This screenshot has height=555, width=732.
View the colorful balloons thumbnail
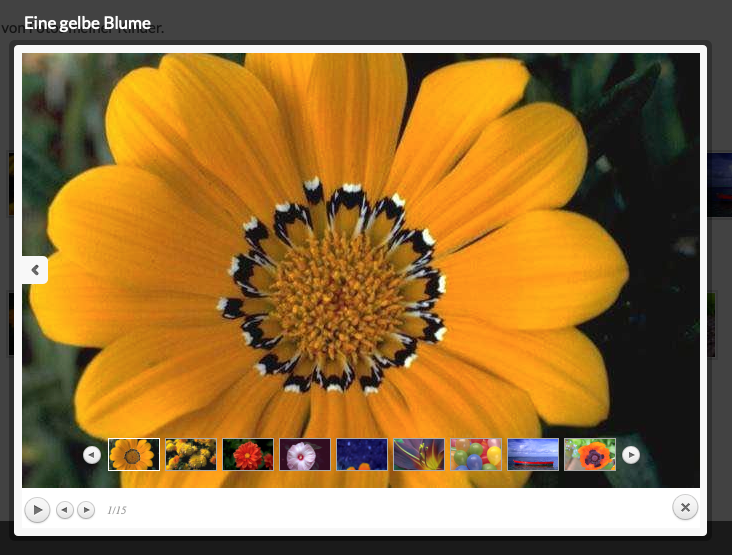pyautogui.click(x=476, y=455)
